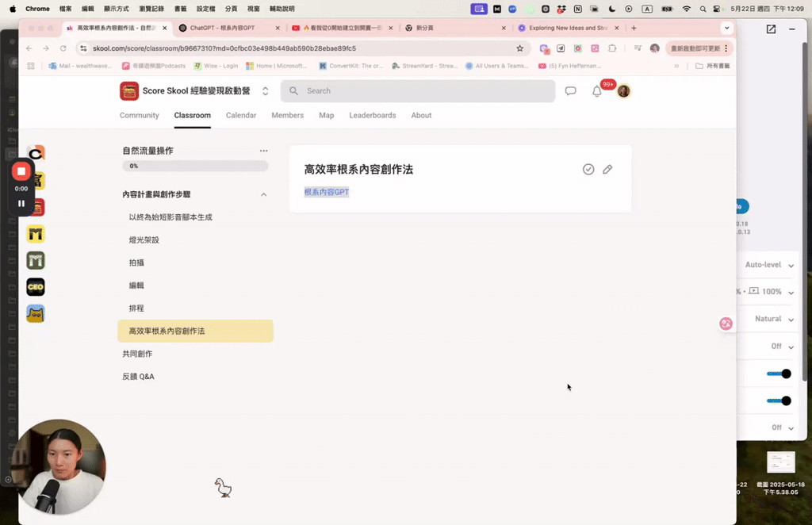The width and height of the screenshot is (812, 525).
Task: Open the user profile avatar
Action: point(624,90)
